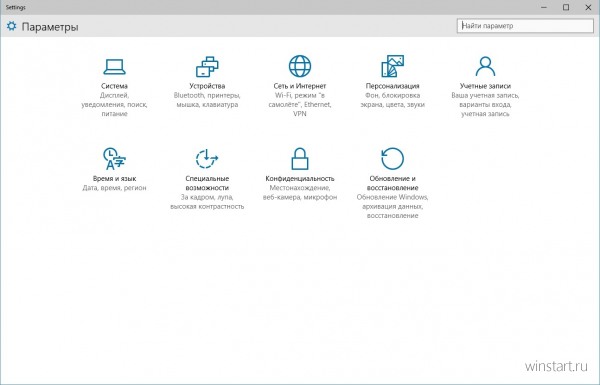Close the Settings window
The image size is (600, 385).
(x=589, y=7)
